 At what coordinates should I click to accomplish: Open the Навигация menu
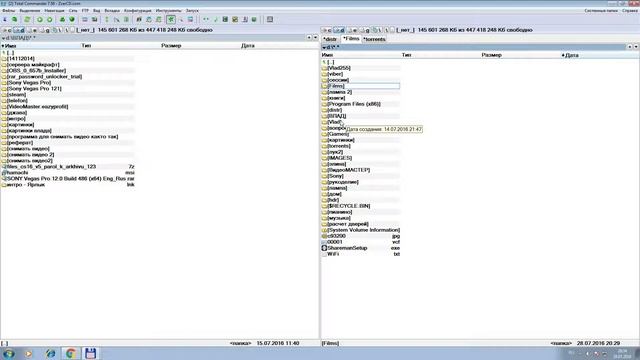pyautogui.click(x=54, y=11)
